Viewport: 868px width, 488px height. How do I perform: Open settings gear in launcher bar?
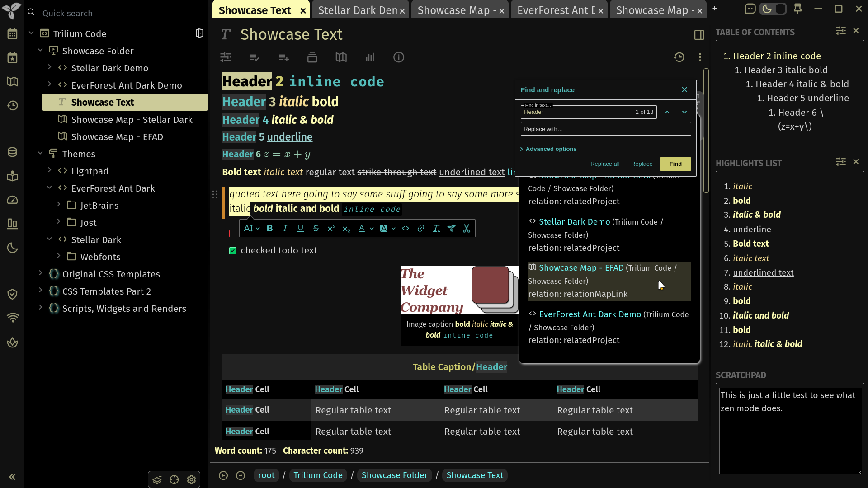[191, 480]
